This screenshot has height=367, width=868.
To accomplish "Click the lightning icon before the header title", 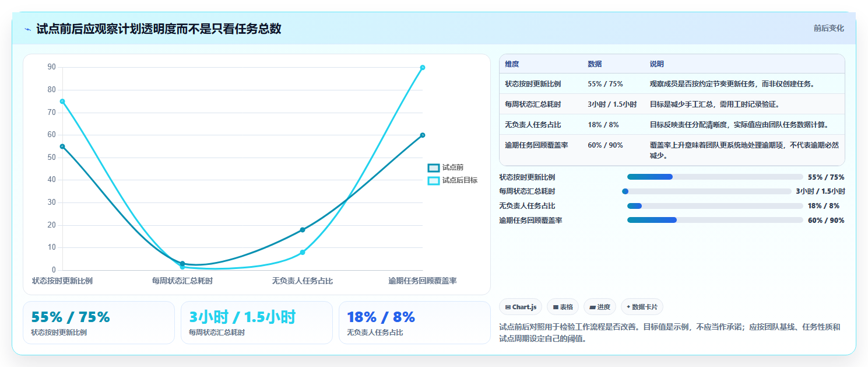I will pyautogui.click(x=28, y=29).
